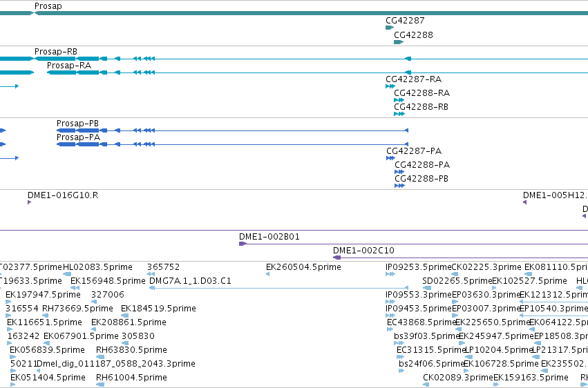
Task: Click the DME1-005H12 marker arrow
Action: pos(524,202)
